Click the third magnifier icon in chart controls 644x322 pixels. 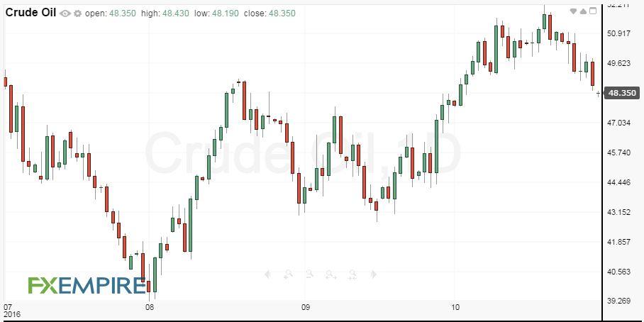pyautogui.click(x=331, y=274)
